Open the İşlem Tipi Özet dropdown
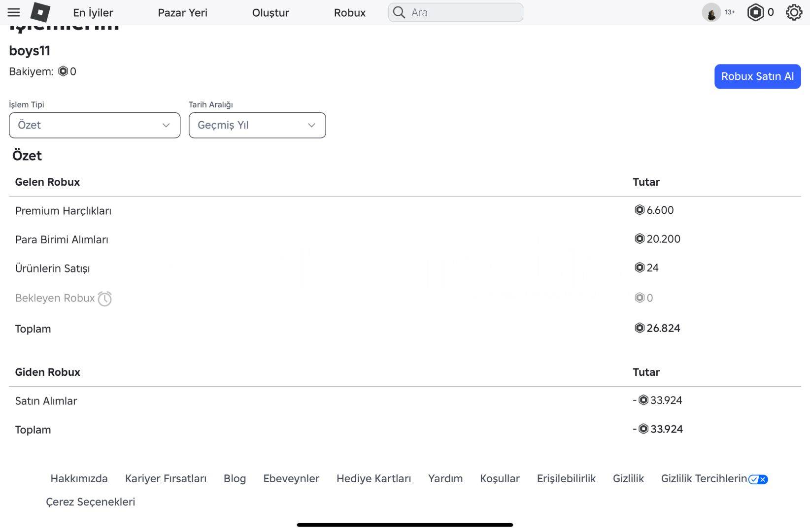 click(x=95, y=125)
